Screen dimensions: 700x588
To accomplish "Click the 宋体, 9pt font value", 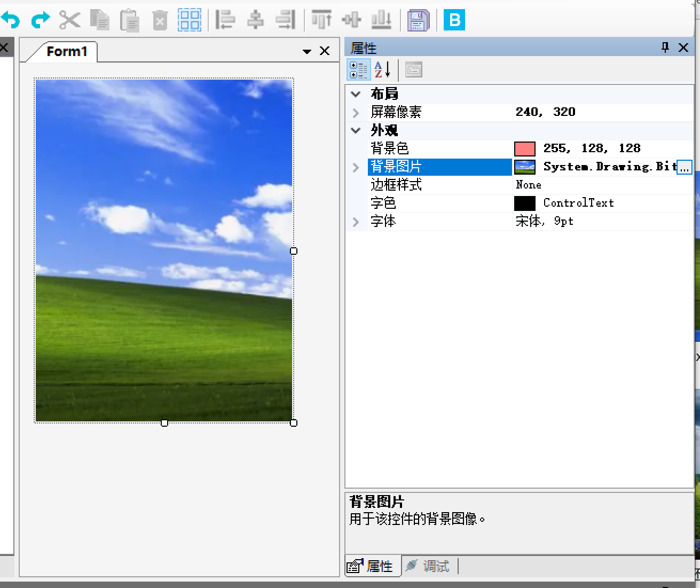I will (545, 221).
